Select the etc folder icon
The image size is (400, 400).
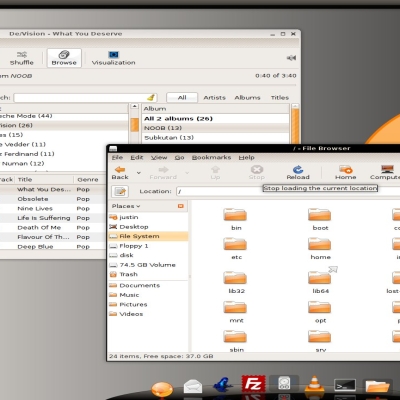click(x=235, y=244)
